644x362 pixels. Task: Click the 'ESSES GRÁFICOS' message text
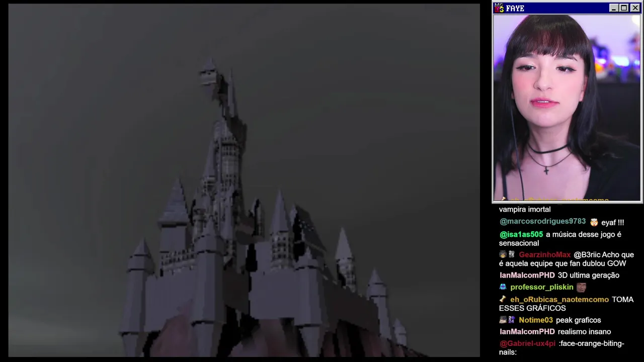click(532, 308)
